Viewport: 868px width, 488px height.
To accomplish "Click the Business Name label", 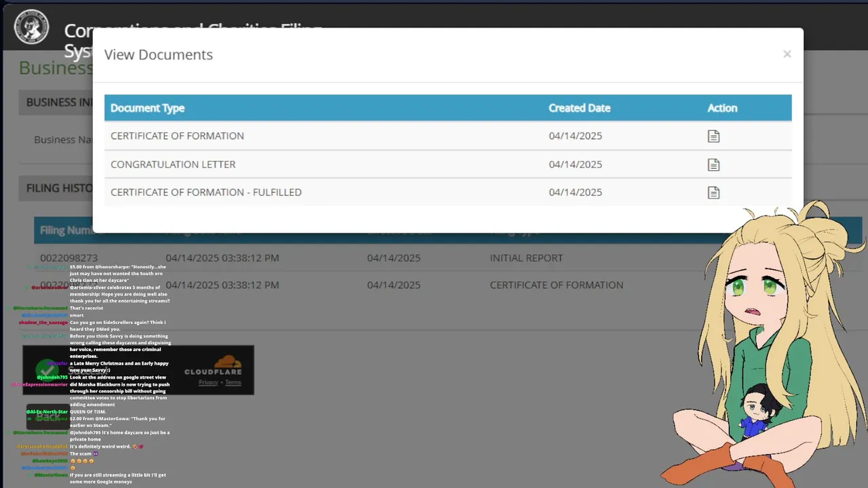I will [x=64, y=140].
